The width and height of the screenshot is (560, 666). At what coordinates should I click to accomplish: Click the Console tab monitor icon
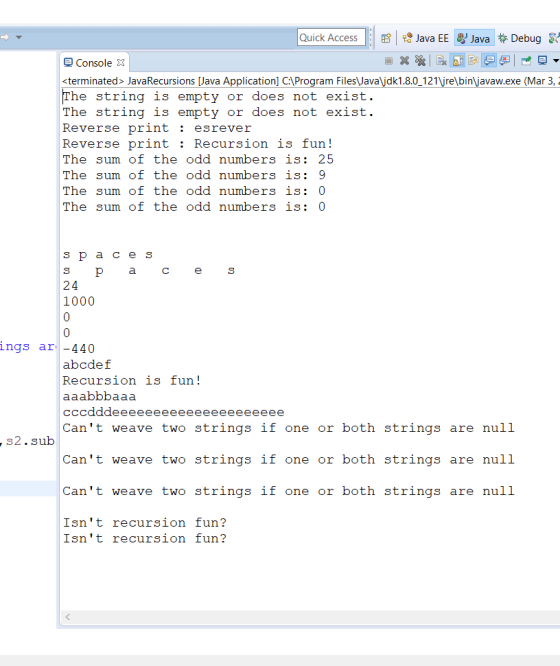(x=68, y=63)
